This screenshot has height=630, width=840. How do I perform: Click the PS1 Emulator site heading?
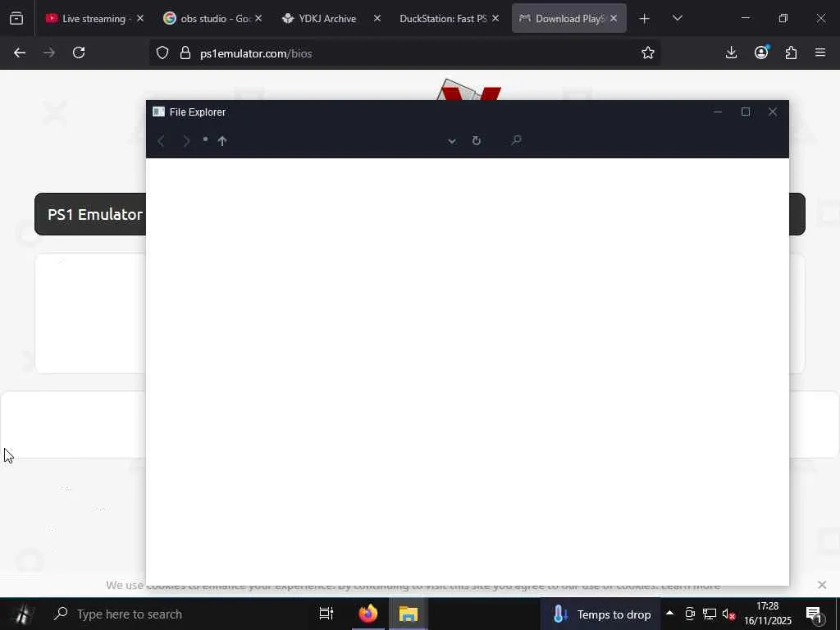(95, 214)
